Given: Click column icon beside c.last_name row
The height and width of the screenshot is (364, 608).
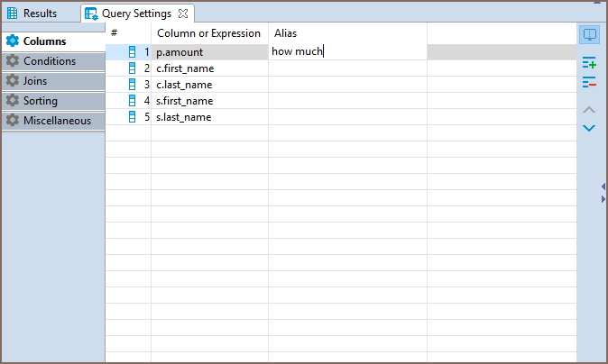Looking at the screenshot, I should click(x=133, y=85).
